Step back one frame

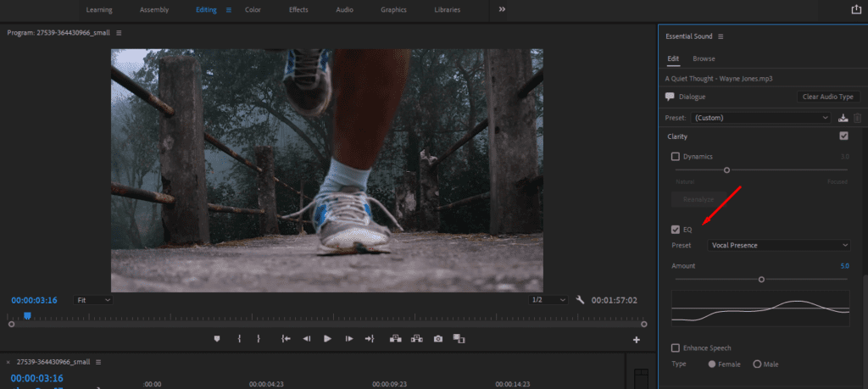(x=307, y=339)
